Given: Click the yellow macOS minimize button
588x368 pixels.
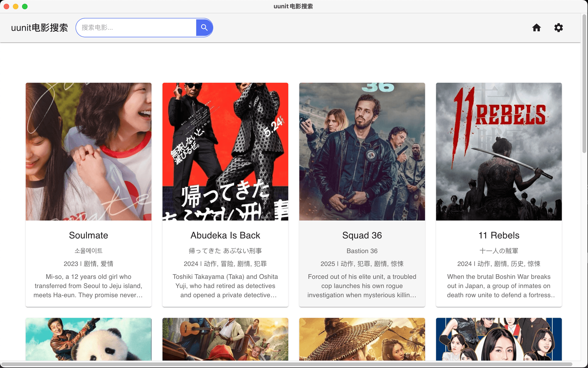Looking at the screenshot, I should pyautogui.click(x=16, y=6).
